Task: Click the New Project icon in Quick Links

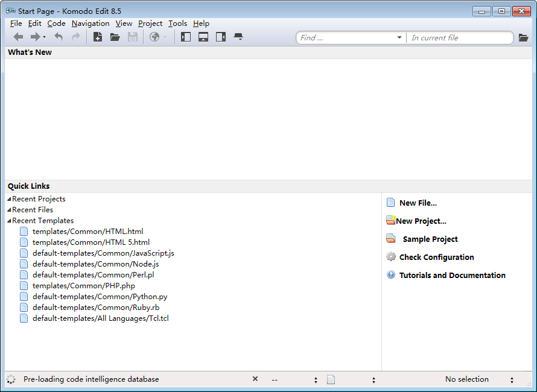Action: [391, 220]
